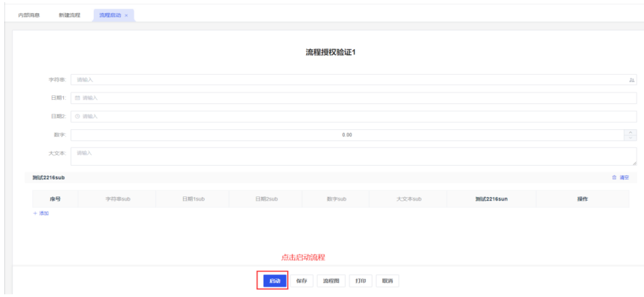Switch to the 内部消息 tab

(29, 16)
